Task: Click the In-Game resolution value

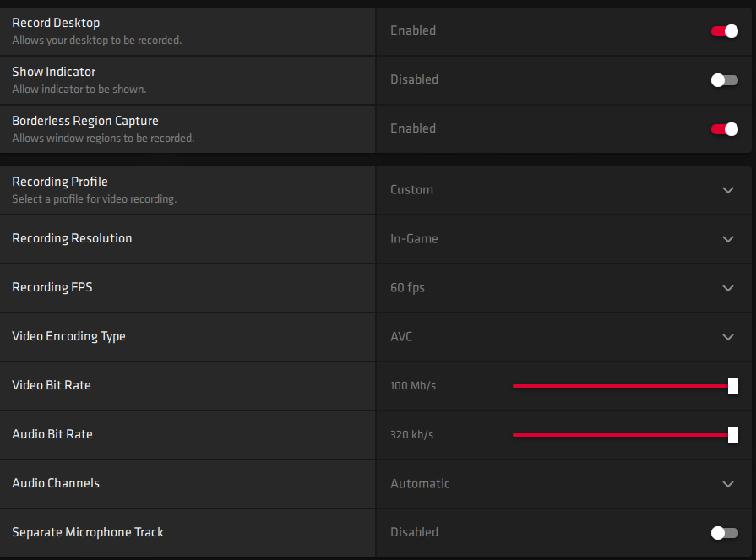Action: tap(414, 238)
